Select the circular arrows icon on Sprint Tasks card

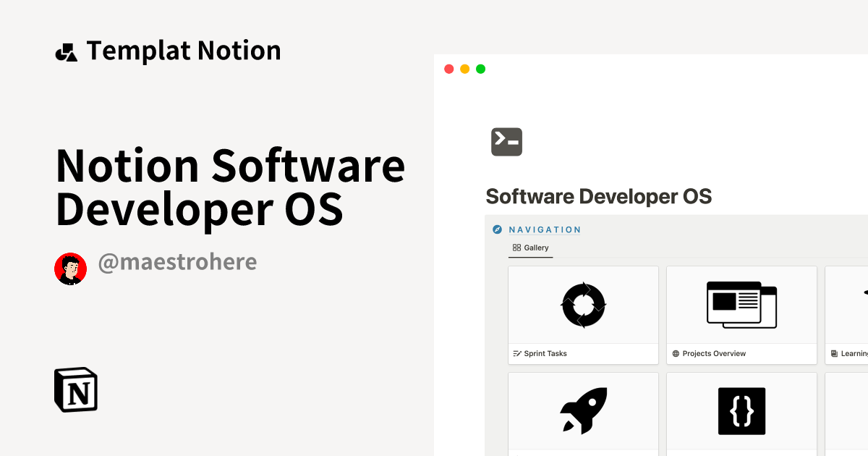click(583, 305)
